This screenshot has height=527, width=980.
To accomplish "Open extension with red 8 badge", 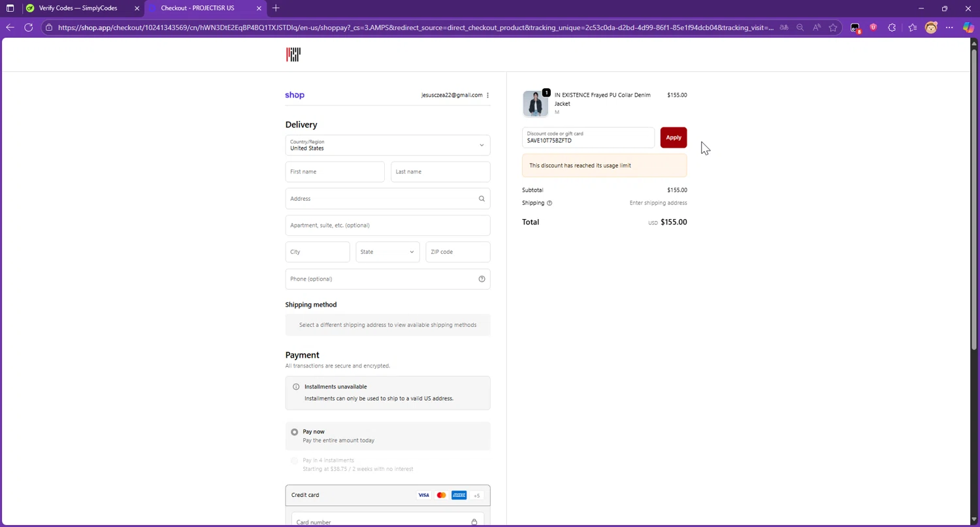I will click(855, 28).
